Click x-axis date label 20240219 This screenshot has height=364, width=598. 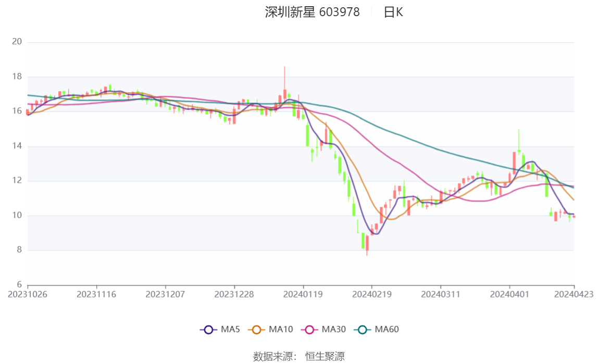click(372, 295)
